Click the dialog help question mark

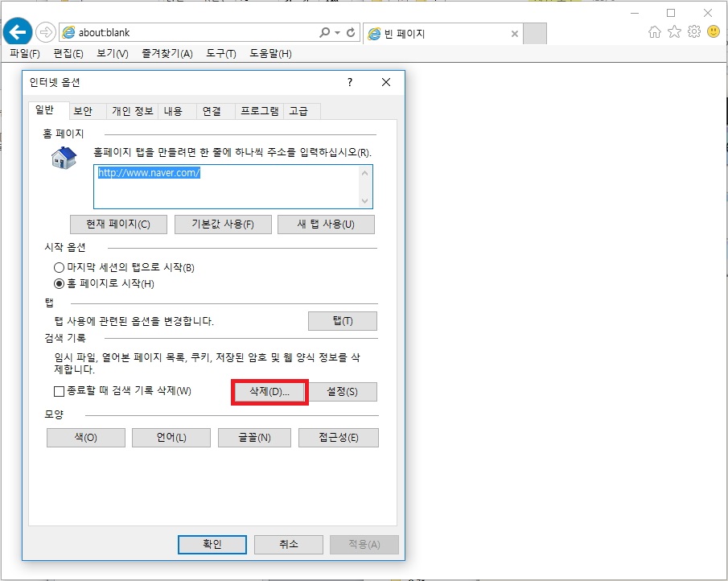coord(350,82)
